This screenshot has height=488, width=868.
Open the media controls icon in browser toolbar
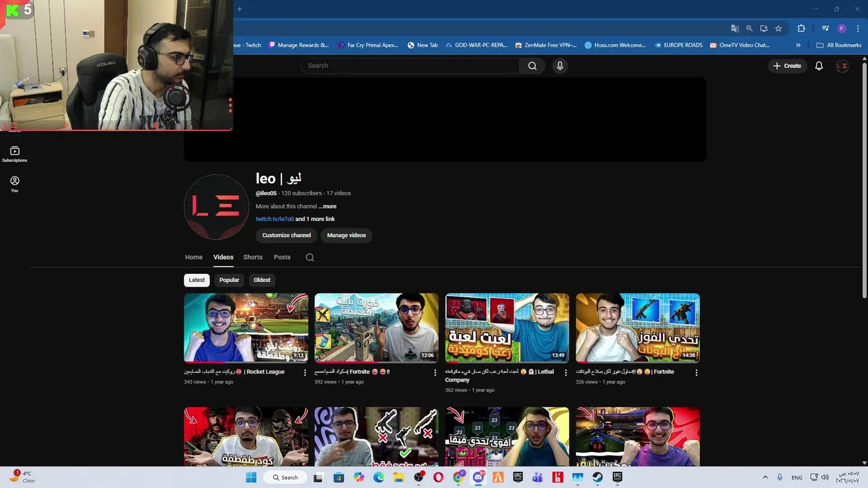(x=825, y=28)
